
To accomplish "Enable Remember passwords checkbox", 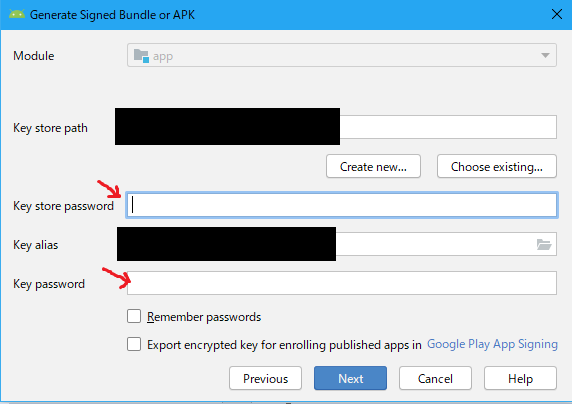I will (134, 316).
